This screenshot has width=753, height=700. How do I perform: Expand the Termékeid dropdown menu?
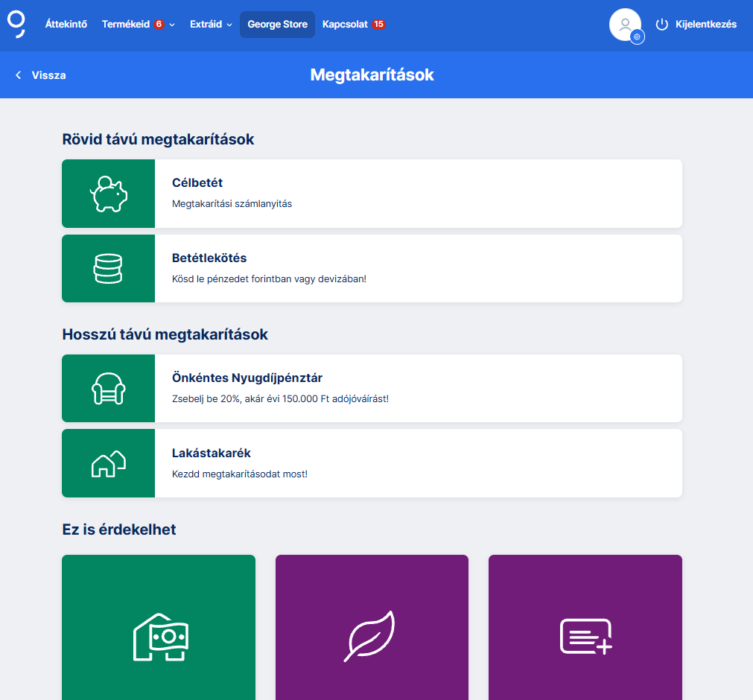tap(138, 25)
